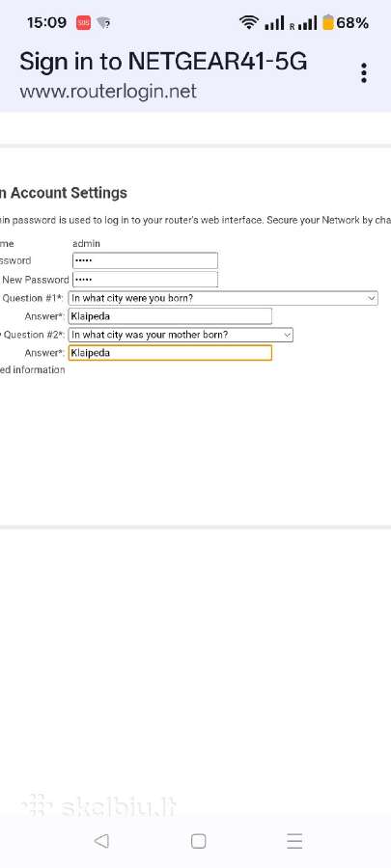The width and height of the screenshot is (391, 868).
Task: Tap the Android back navigation icon
Action: pyautogui.click(x=101, y=841)
